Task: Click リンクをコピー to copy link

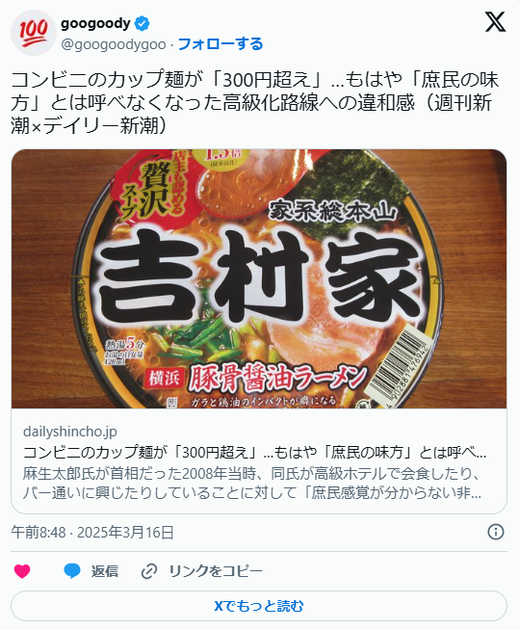Action: pos(216,571)
